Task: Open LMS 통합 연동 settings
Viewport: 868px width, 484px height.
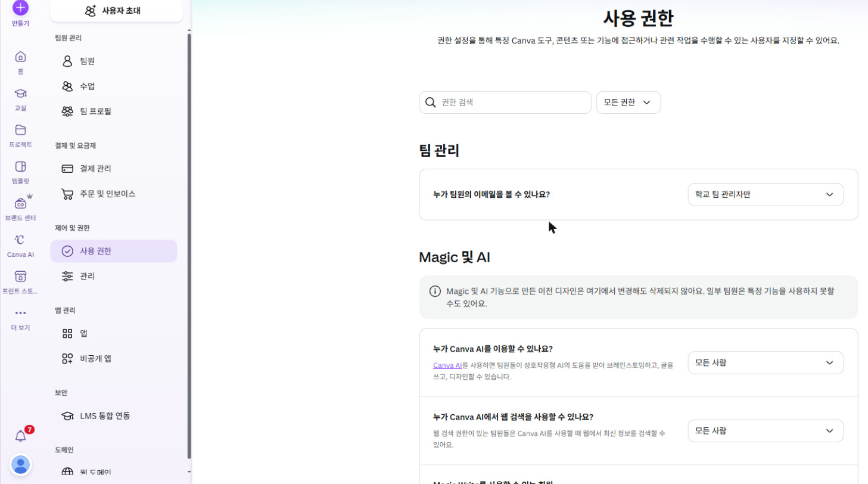Action: [x=114, y=415]
